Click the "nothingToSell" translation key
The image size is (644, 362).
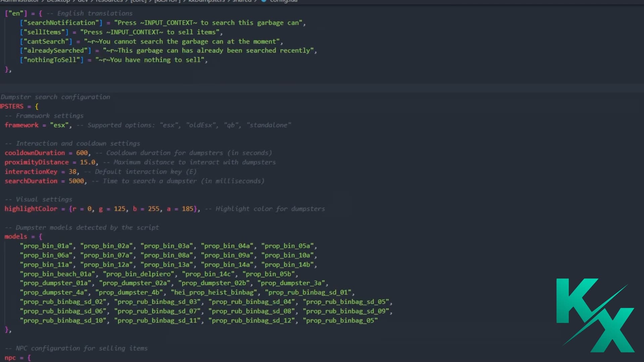(51, 60)
